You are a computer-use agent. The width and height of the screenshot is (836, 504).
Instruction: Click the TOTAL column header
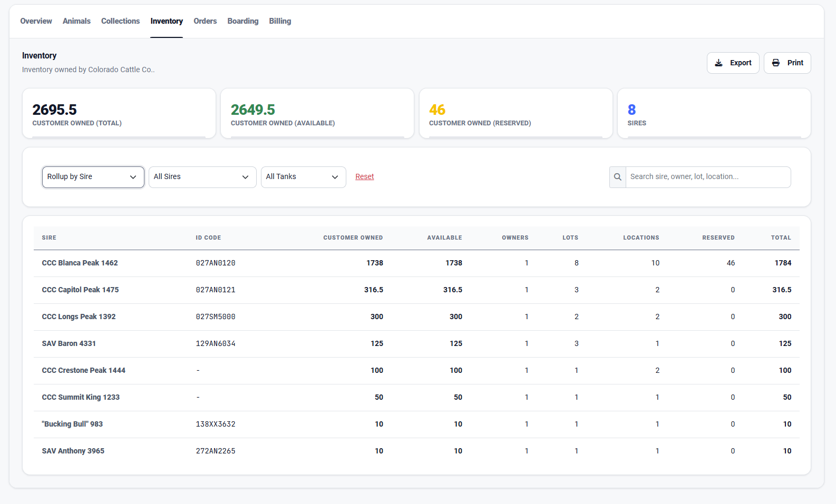coord(781,238)
